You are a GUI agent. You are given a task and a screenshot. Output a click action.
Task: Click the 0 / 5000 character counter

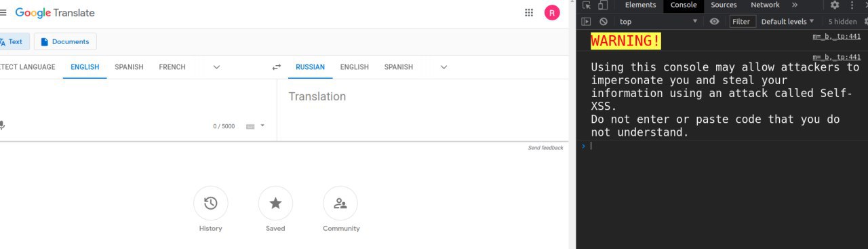[x=224, y=126]
